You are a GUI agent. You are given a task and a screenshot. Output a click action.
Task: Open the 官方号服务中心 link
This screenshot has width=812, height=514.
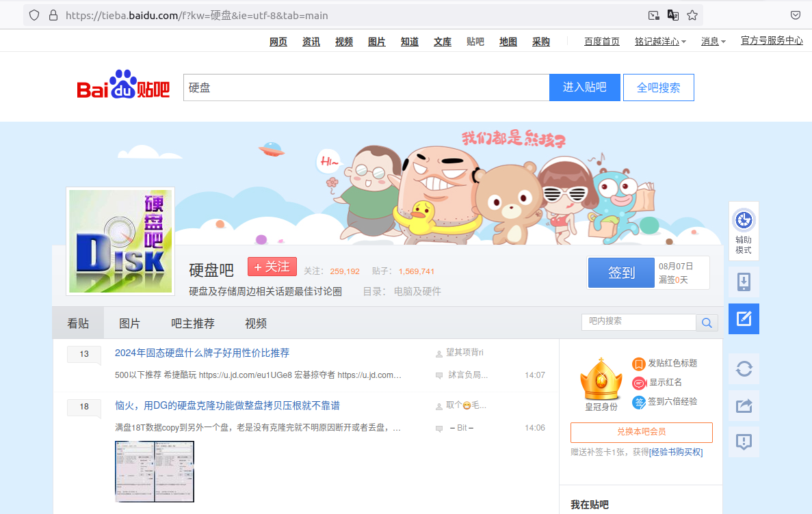(772, 41)
